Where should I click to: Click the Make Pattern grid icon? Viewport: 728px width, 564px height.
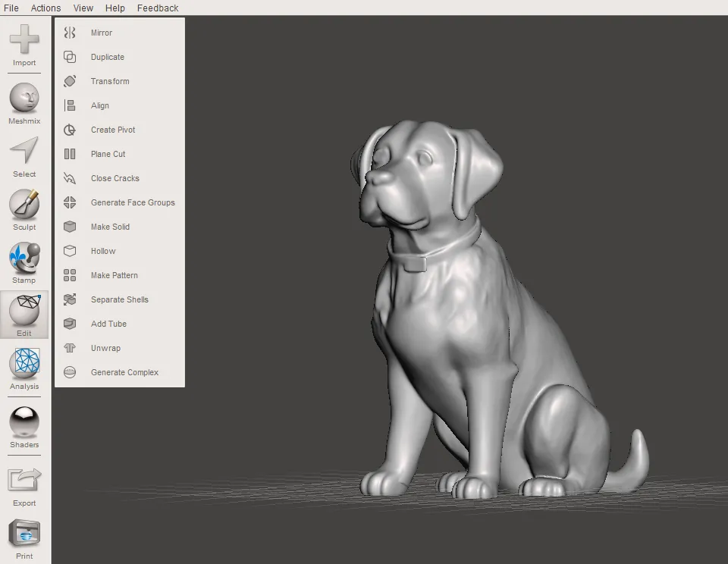pyautogui.click(x=70, y=275)
